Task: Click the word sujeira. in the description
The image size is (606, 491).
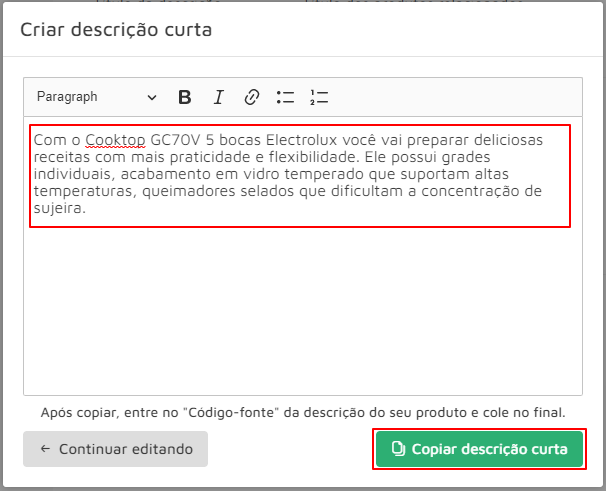Action: pyautogui.click(x=60, y=208)
